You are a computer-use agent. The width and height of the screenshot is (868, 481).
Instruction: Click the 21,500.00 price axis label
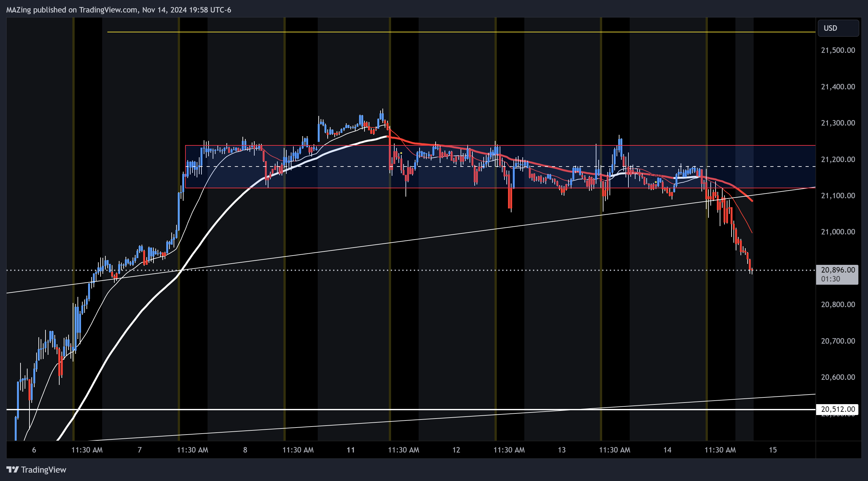click(838, 50)
